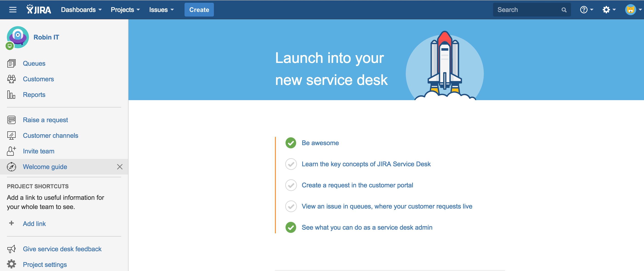Click the Reports icon in sidebar
The width and height of the screenshot is (644, 271).
pyautogui.click(x=11, y=95)
